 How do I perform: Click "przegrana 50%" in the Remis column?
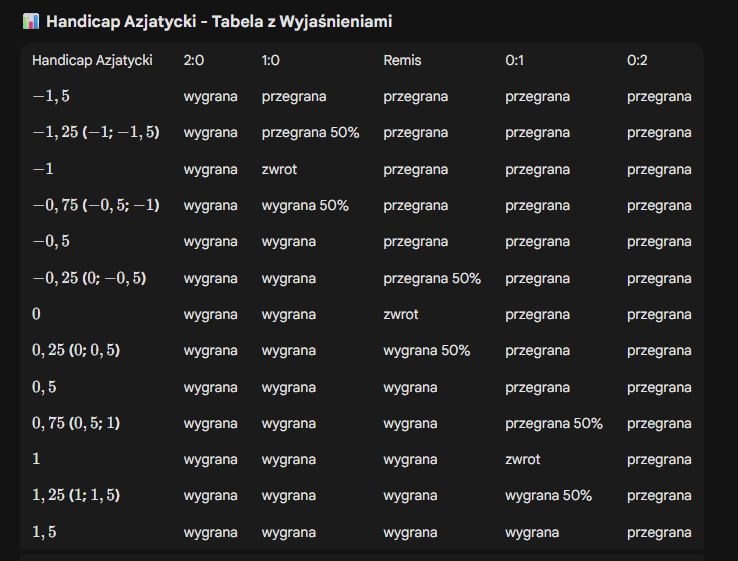[432, 278]
